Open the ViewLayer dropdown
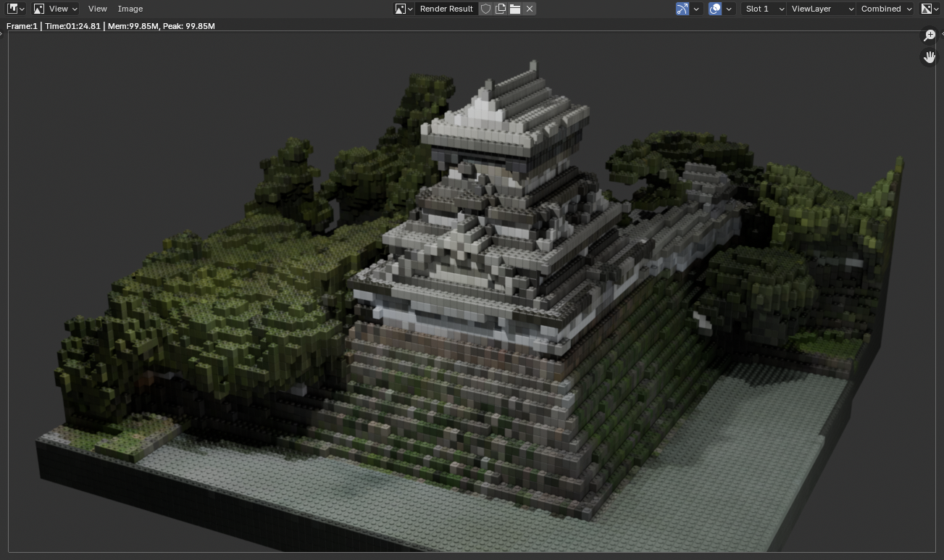The width and height of the screenshot is (944, 560). tap(822, 9)
